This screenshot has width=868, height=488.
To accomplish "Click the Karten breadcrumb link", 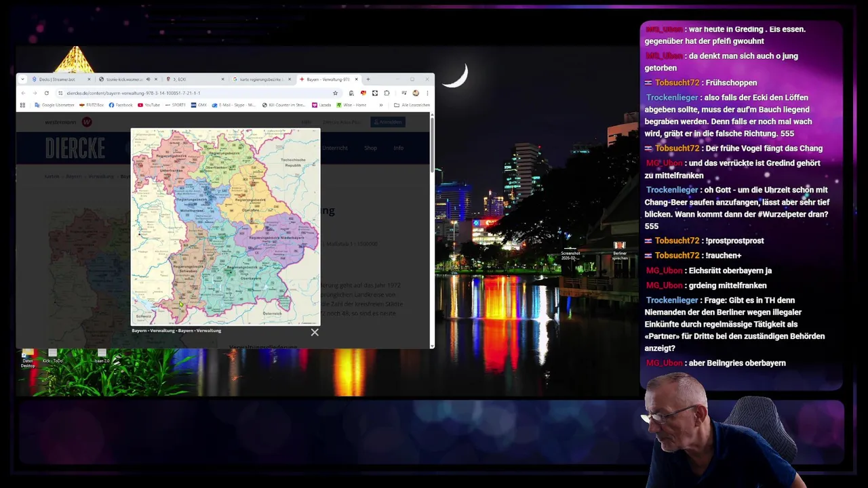I will [52, 176].
